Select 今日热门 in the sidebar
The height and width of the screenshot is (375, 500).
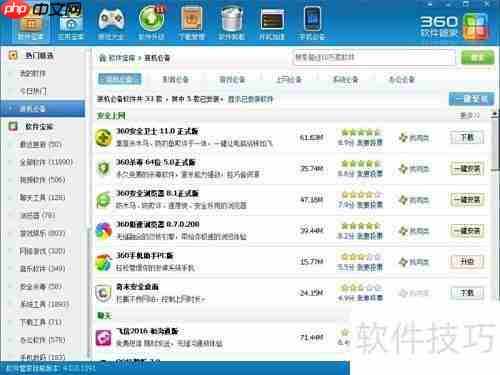coord(33,91)
